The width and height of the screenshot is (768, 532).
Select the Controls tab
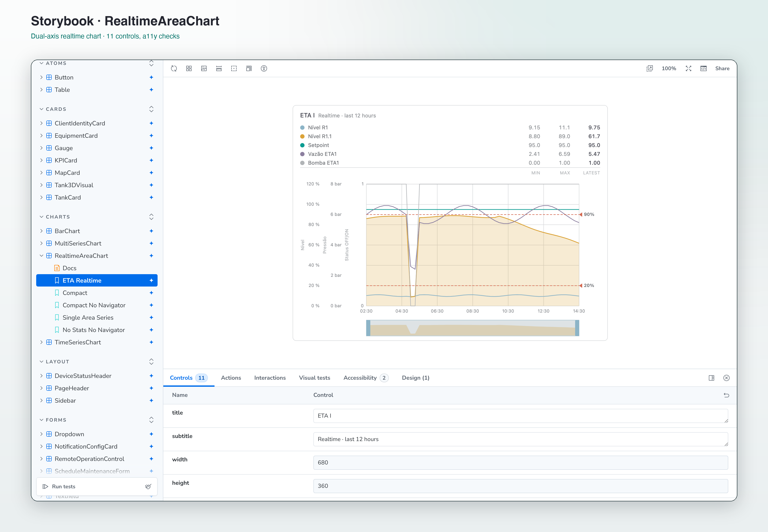pyautogui.click(x=189, y=378)
